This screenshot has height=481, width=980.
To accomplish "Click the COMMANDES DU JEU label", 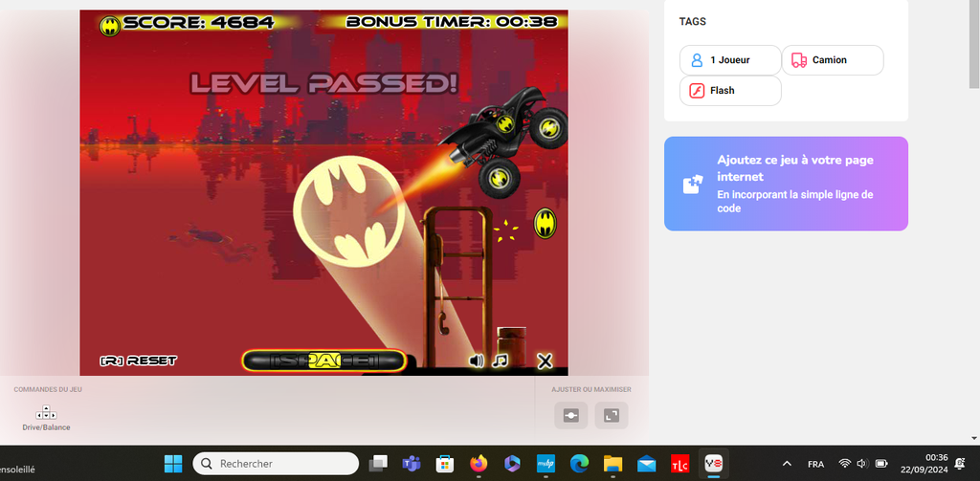I will [x=48, y=389].
